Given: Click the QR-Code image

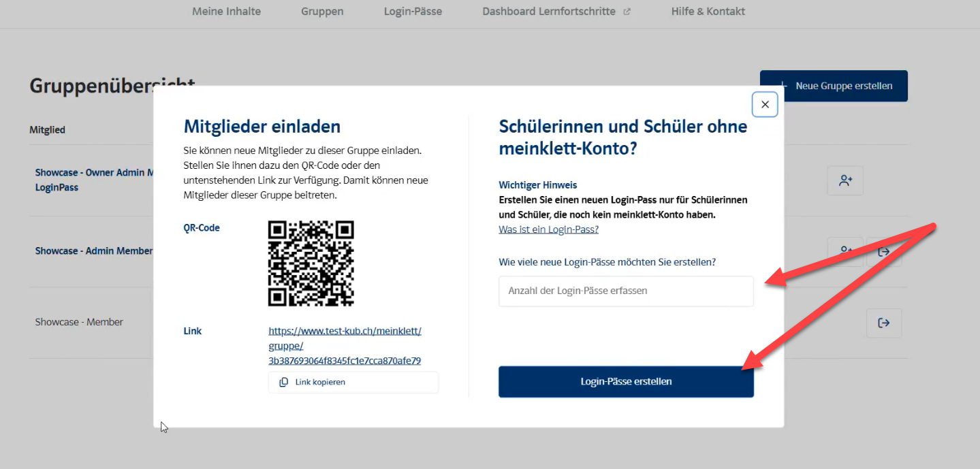Looking at the screenshot, I should [311, 263].
